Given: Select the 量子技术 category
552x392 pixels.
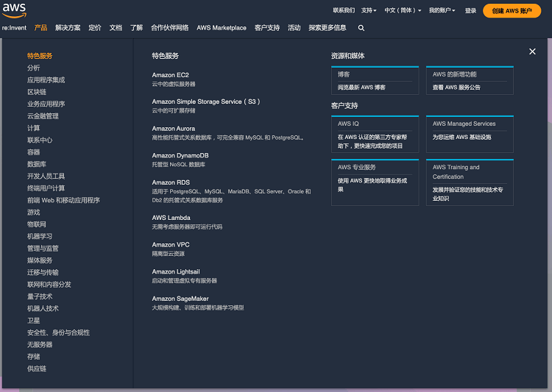Looking at the screenshot, I should pos(40,296).
